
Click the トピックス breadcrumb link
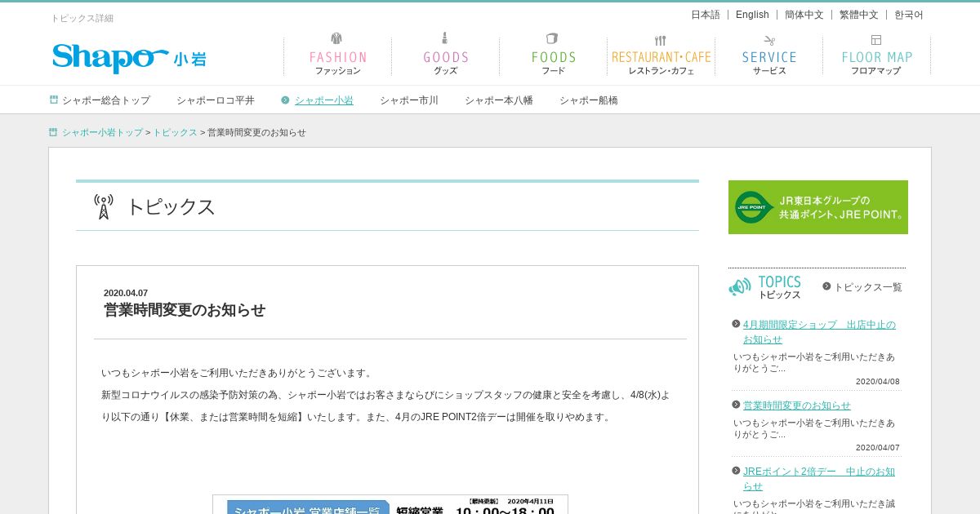tap(175, 132)
